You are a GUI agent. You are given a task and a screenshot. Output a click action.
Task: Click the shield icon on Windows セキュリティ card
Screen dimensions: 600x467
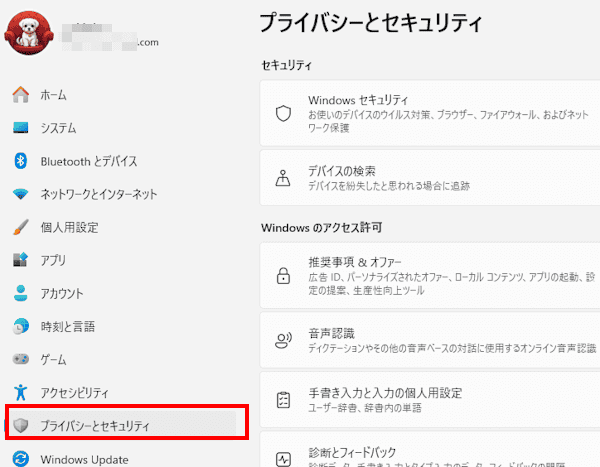[x=284, y=113]
